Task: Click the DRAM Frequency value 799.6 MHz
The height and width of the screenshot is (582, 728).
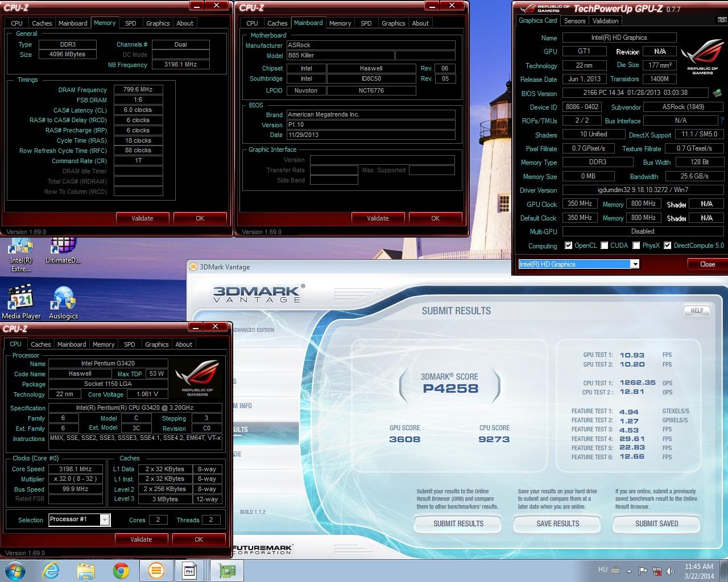Action: (x=138, y=89)
